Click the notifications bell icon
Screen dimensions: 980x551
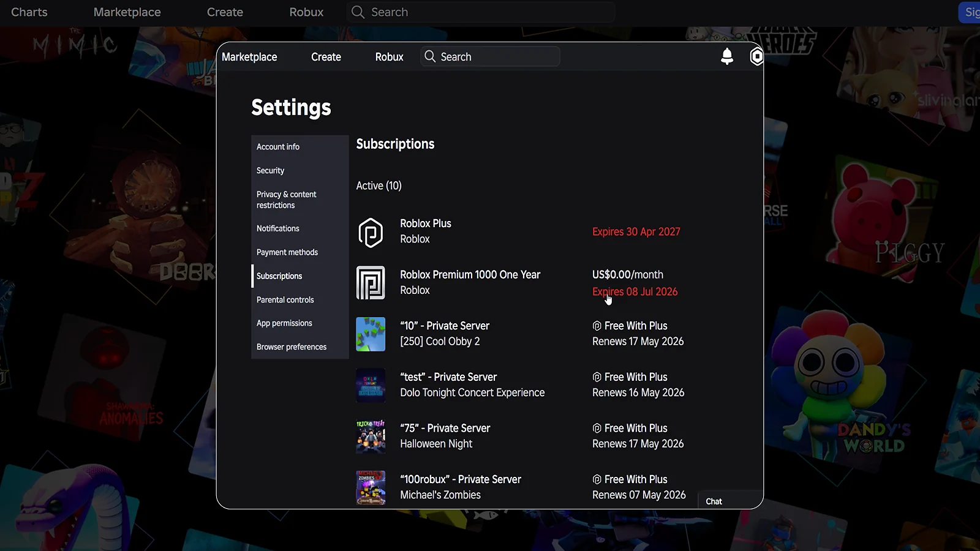point(727,56)
